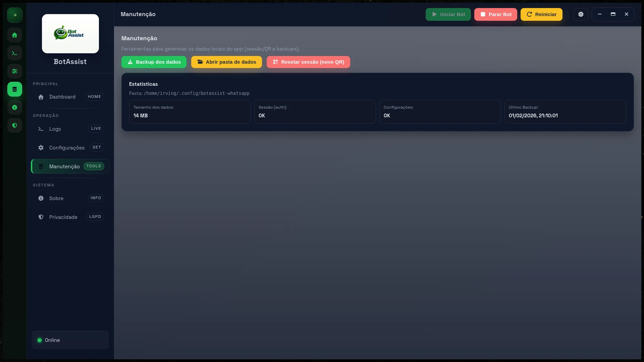Screen dimensions: 644x362
Task: Start a backup with Backup dos dados
Action: point(154,62)
